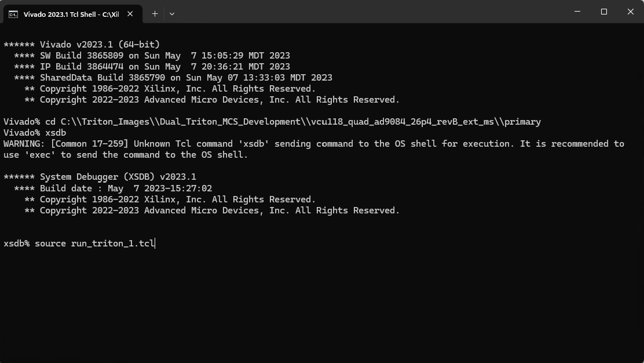Click the System Debugger (XSDB) v2023.1 line
Image resolution: width=644 pixels, height=363 pixels.
[x=100, y=177]
